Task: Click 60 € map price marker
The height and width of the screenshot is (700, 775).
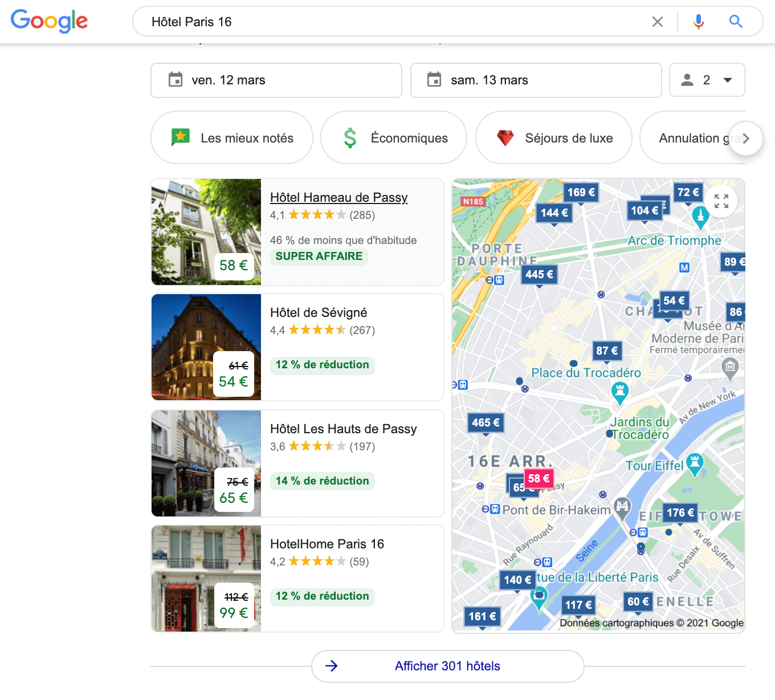Action: [638, 602]
